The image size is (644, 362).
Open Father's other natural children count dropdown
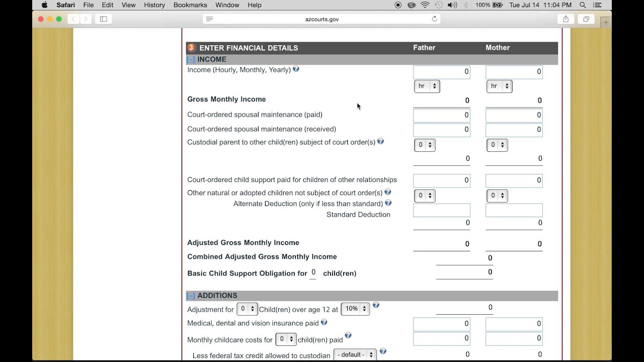[425, 196]
